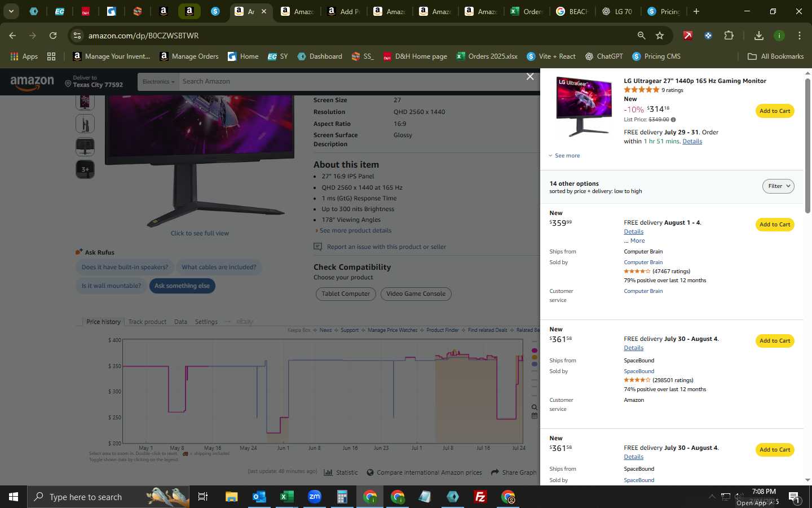Viewport: 812px width, 508px height.
Task: Add Computer Brain $359.99 offer to cart
Action: [x=775, y=225]
